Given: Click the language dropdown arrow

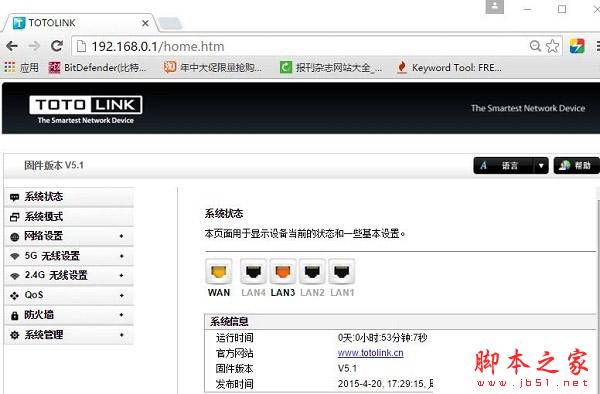Looking at the screenshot, I should click(541, 166).
